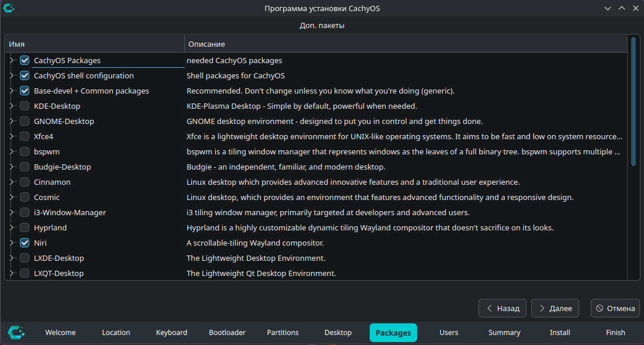The width and height of the screenshot is (644, 345).
Task: Open the Bootloader step
Action: pyautogui.click(x=227, y=333)
